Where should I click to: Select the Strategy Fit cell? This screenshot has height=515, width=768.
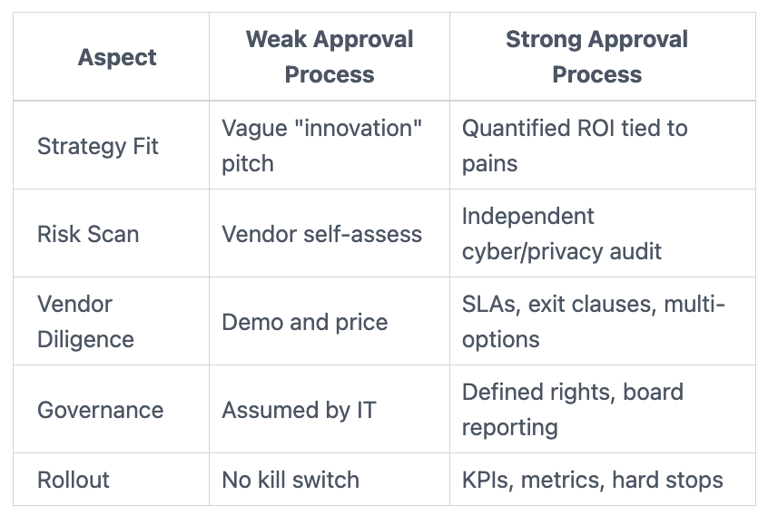98,146
